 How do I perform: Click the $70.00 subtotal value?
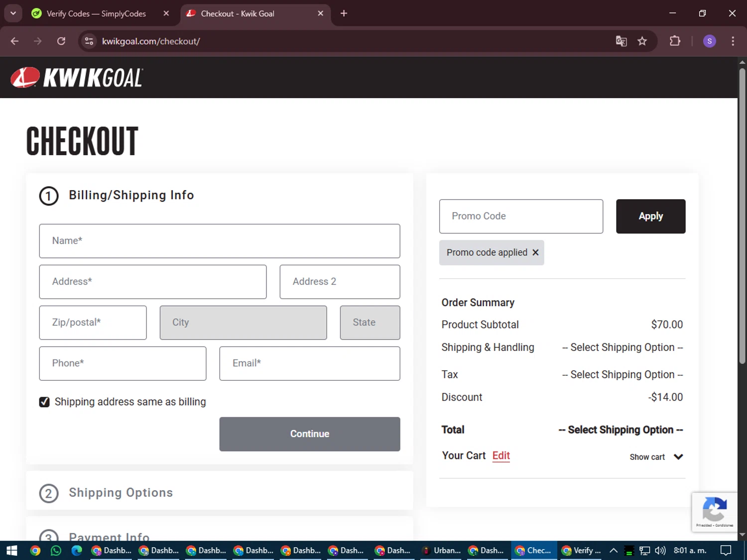tap(667, 325)
